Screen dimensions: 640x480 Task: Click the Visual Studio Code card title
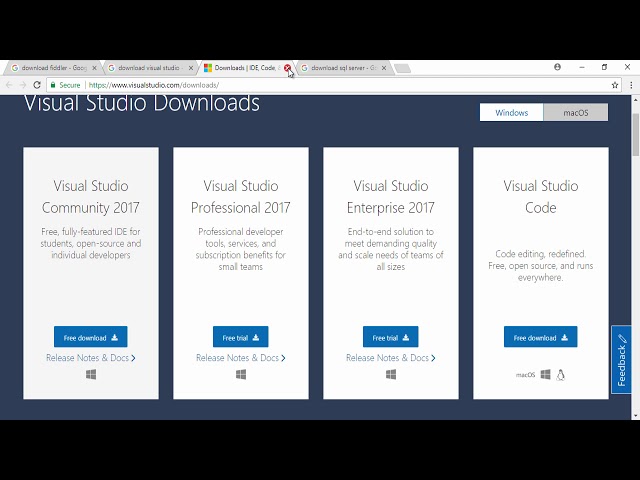tap(540, 197)
